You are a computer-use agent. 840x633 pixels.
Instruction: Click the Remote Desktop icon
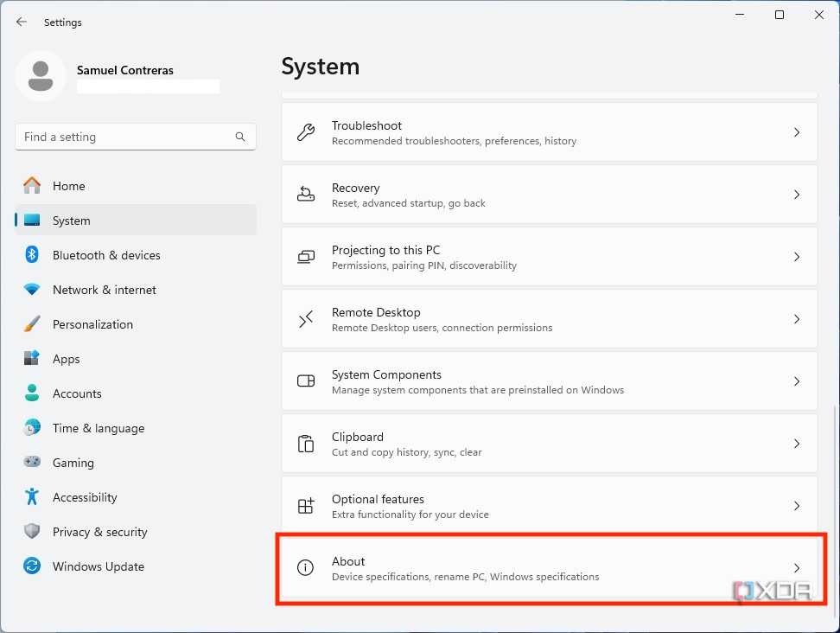[x=306, y=319]
